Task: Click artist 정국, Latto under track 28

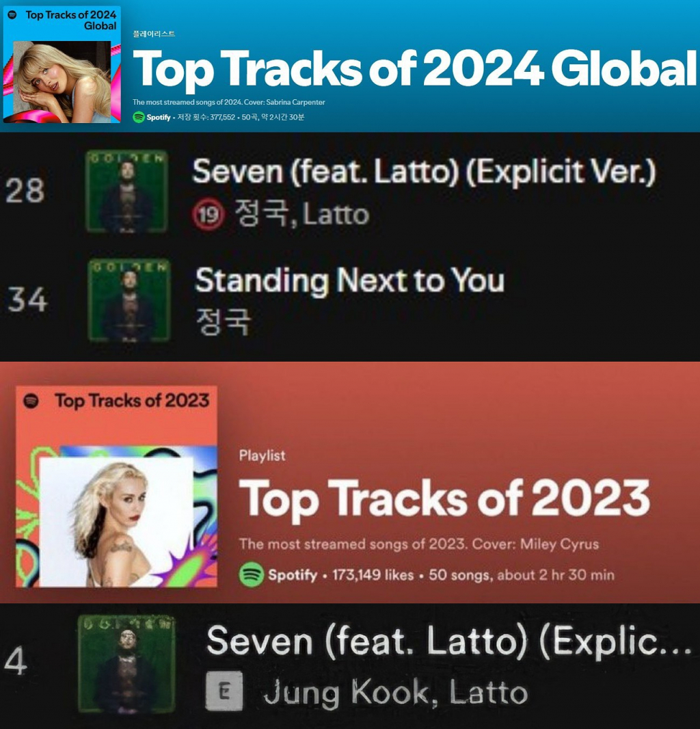Action: tap(301, 215)
